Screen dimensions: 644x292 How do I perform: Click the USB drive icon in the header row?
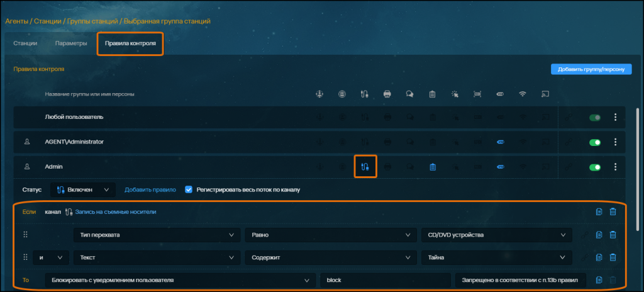pyautogui.click(x=500, y=94)
